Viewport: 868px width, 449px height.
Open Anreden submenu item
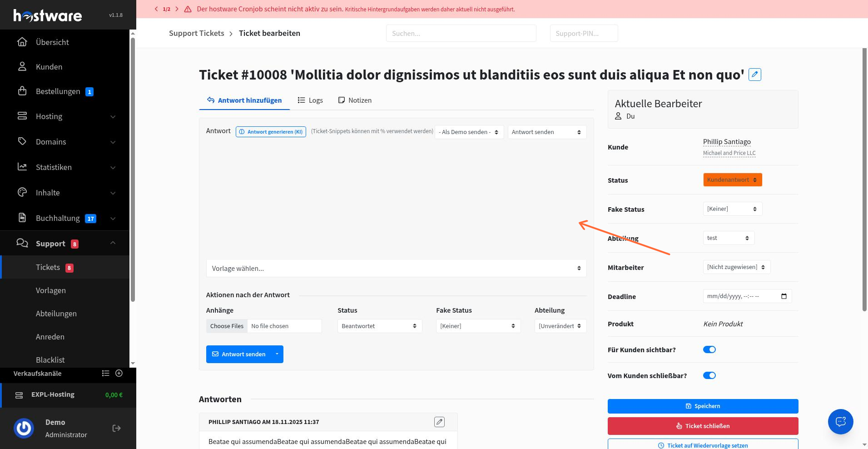click(65, 336)
